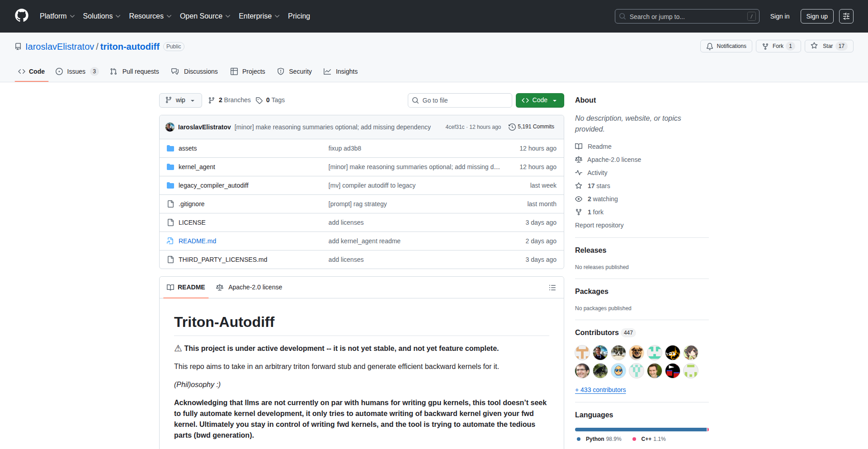Click the C++ language color dot
868x449 pixels.
pos(634,439)
